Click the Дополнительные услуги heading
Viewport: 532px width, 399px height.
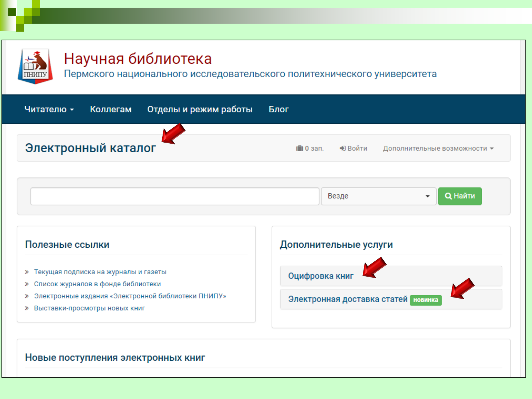(336, 244)
